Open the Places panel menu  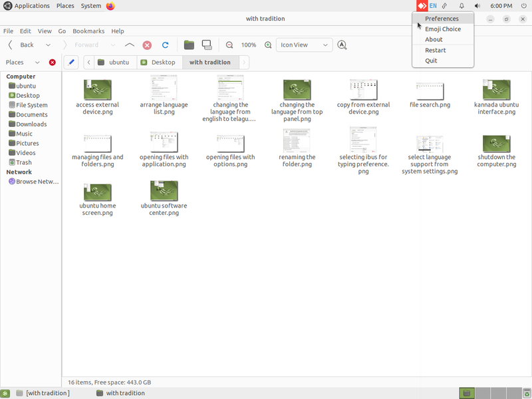click(65, 6)
